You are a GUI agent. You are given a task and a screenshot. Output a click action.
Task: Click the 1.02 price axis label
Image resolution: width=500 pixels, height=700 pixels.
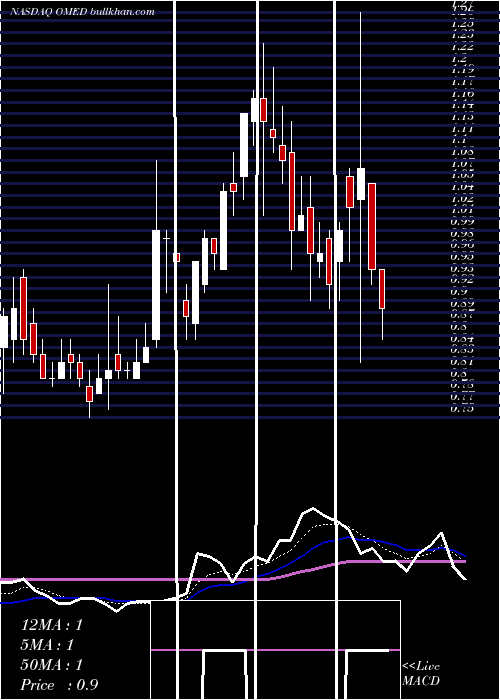[x=462, y=199]
